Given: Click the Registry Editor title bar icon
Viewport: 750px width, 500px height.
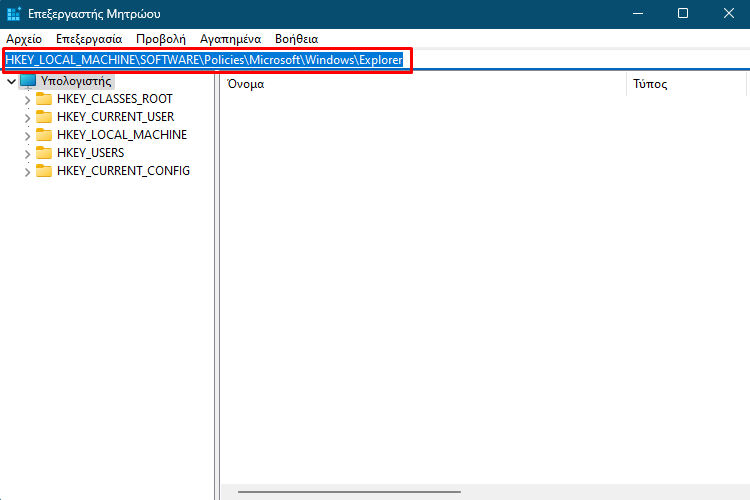Looking at the screenshot, I should [14, 14].
